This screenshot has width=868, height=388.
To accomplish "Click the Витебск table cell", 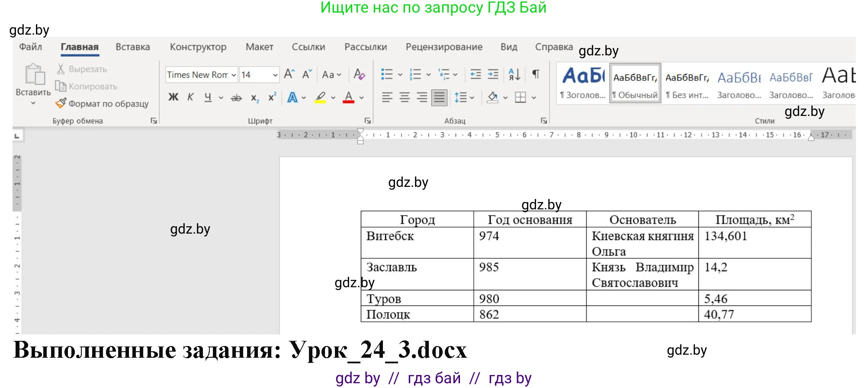I will point(418,243).
